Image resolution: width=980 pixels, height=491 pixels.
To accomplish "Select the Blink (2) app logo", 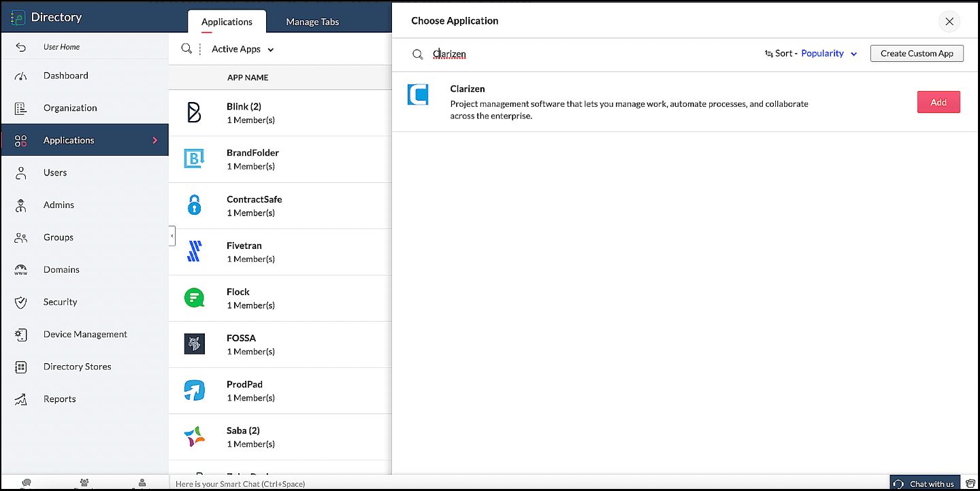I will [x=194, y=113].
